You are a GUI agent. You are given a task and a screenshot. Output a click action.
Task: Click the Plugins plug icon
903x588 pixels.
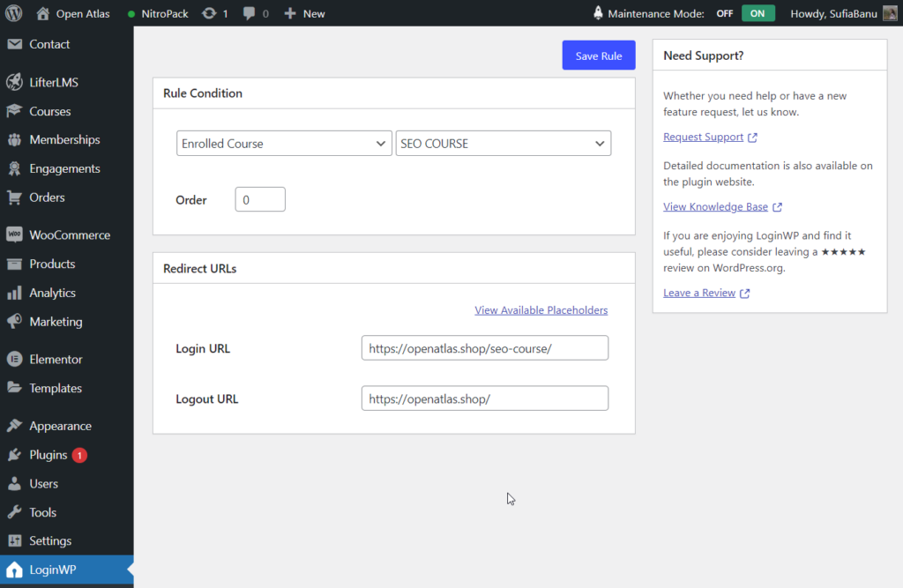pyautogui.click(x=14, y=454)
